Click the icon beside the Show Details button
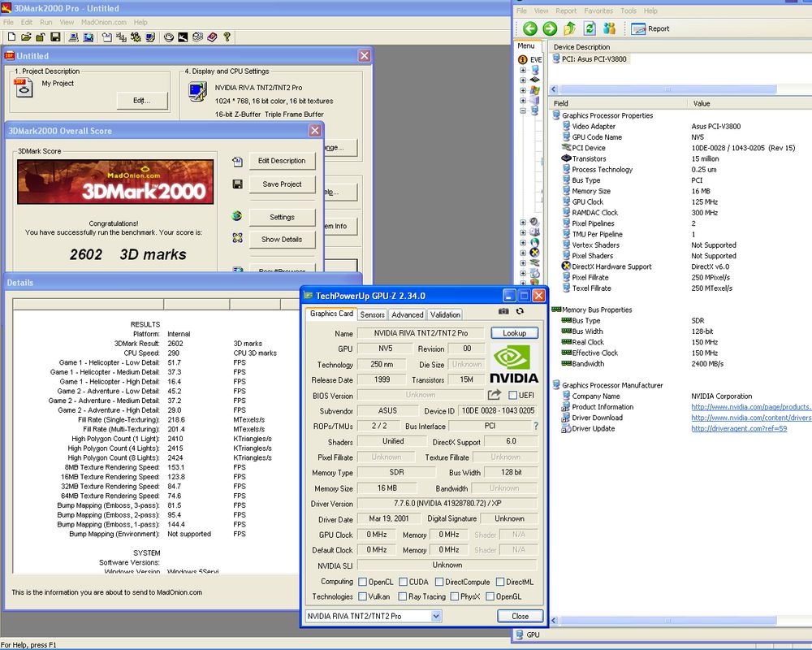812x650 pixels. pos(237,238)
